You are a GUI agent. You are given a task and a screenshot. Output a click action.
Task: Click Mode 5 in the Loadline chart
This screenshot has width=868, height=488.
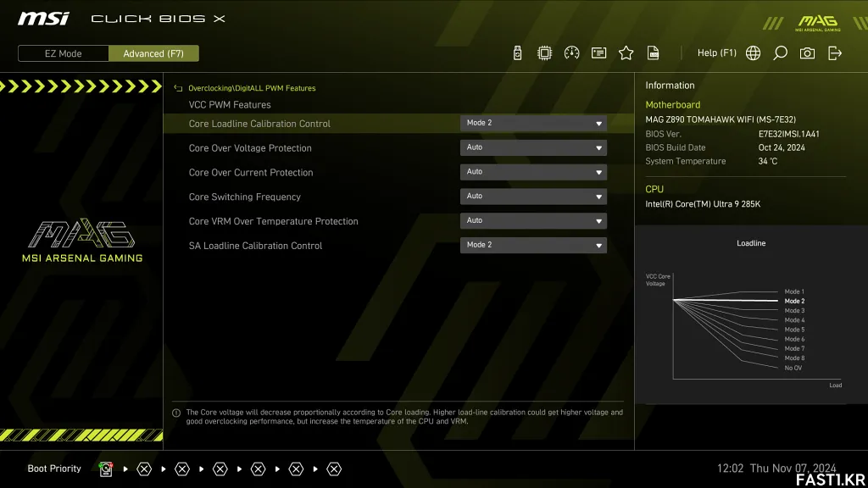794,330
